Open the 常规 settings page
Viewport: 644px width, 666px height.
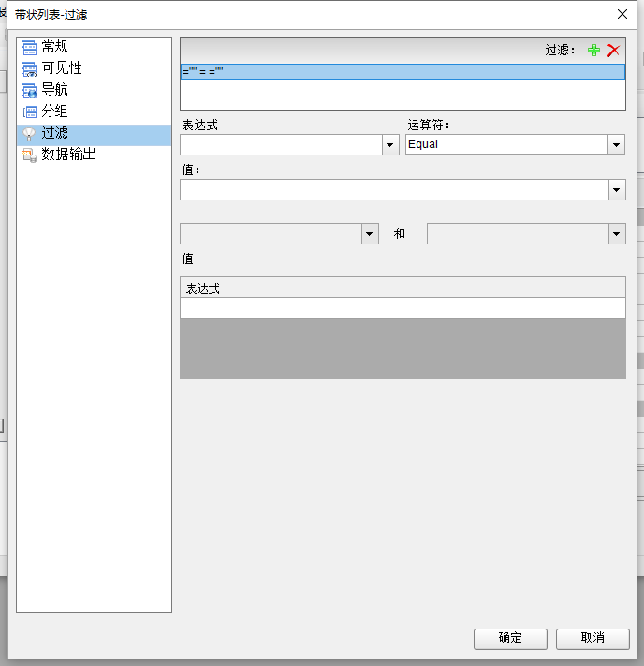point(94,47)
